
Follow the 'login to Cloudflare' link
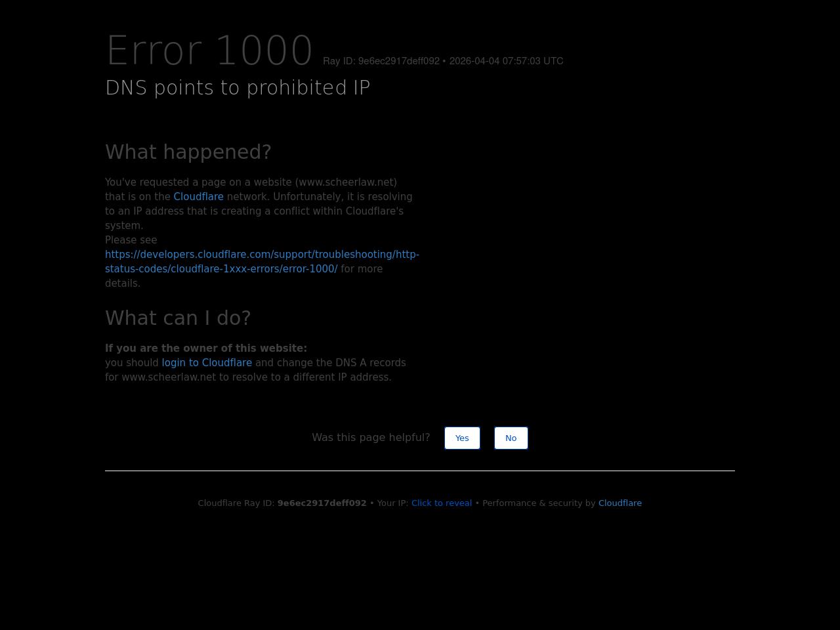(207, 363)
